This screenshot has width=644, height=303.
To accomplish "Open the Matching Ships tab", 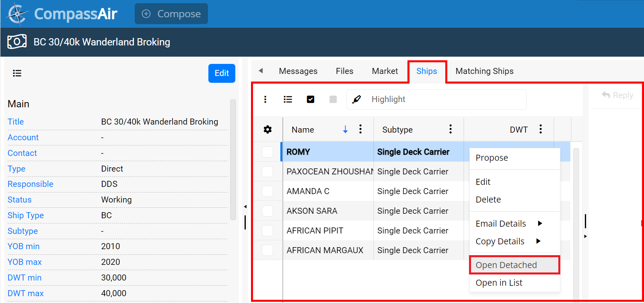I will pyautogui.click(x=484, y=71).
